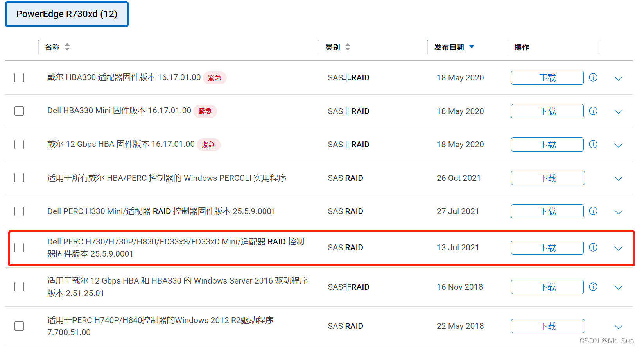
Task: Download 戴尔 HBA330 适配器固件版本 16.17.01.00
Action: click(547, 78)
